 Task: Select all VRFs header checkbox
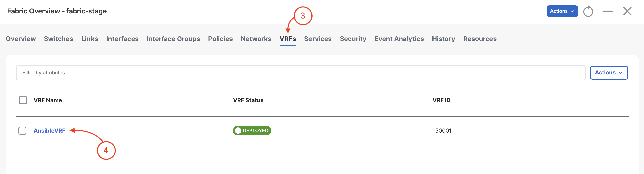tap(23, 100)
